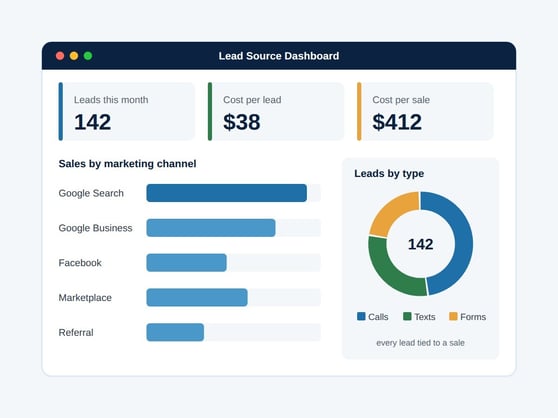The height and width of the screenshot is (418, 558).
Task: Click the "Texts" legend label
Action: pyautogui.click(x=425, y=317)
